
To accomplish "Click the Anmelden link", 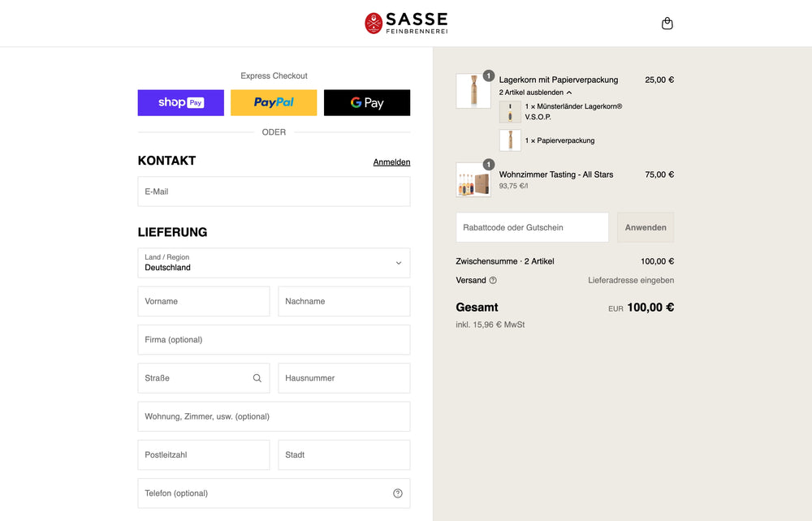I will 391,162.
